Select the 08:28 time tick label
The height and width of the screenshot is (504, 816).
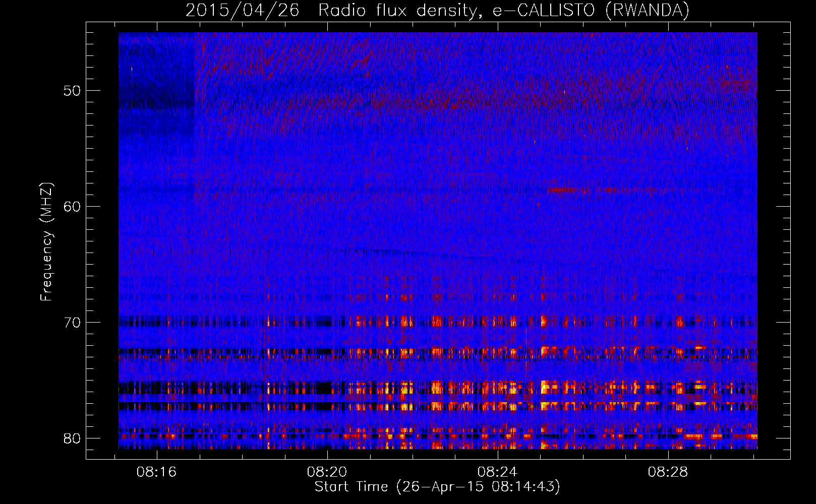[x=668, y=472]
